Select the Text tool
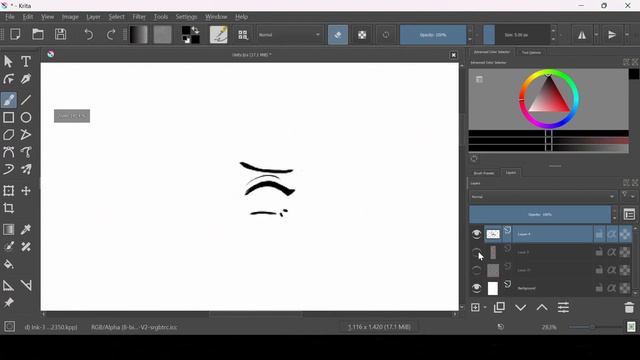Viewport: 640px width, 360px height. pos(26,62)
